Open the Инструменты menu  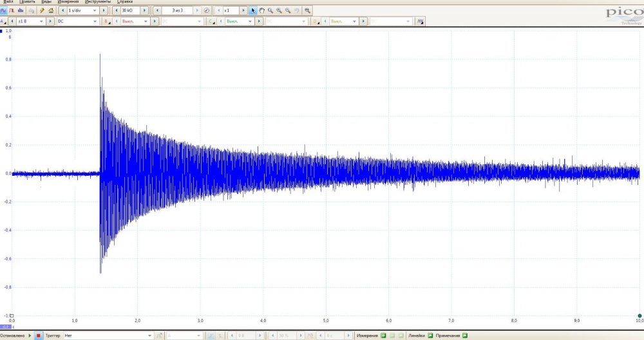pos(98,2)
